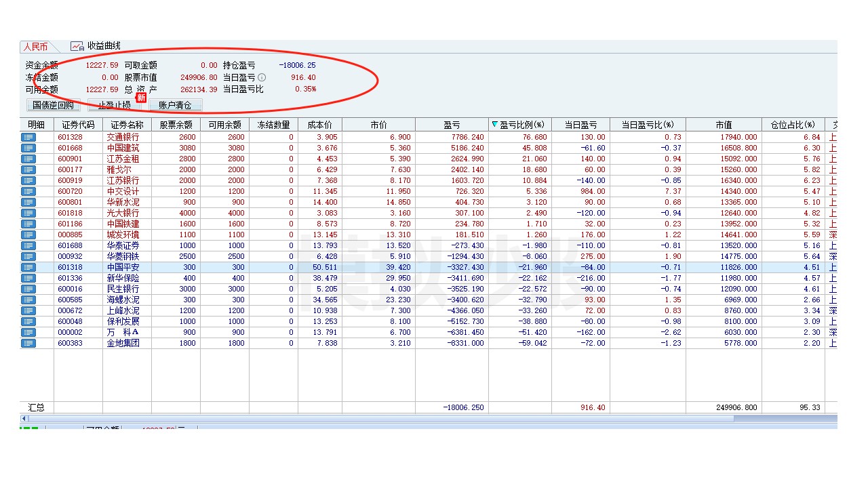Click the 股票市值 value 249906.80
This screenshot has width=868, height=488.
[x=199, y=77]
